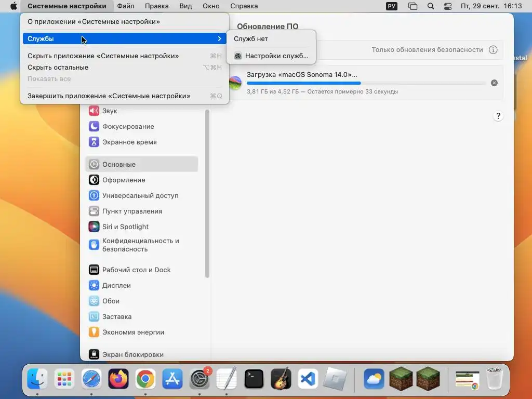Viewport: 532px width, 399px height.
Task: Expand the Службы submenu arrow
Action: [220, 38]
